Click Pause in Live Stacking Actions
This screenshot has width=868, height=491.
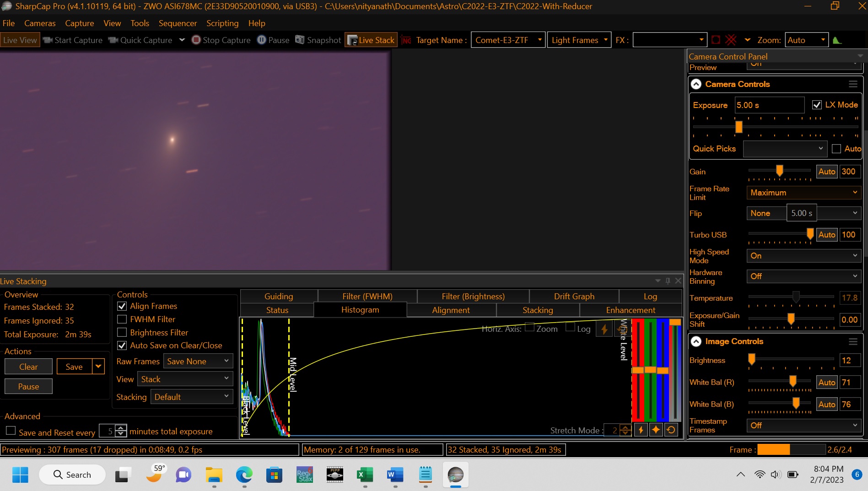point(28,387)
